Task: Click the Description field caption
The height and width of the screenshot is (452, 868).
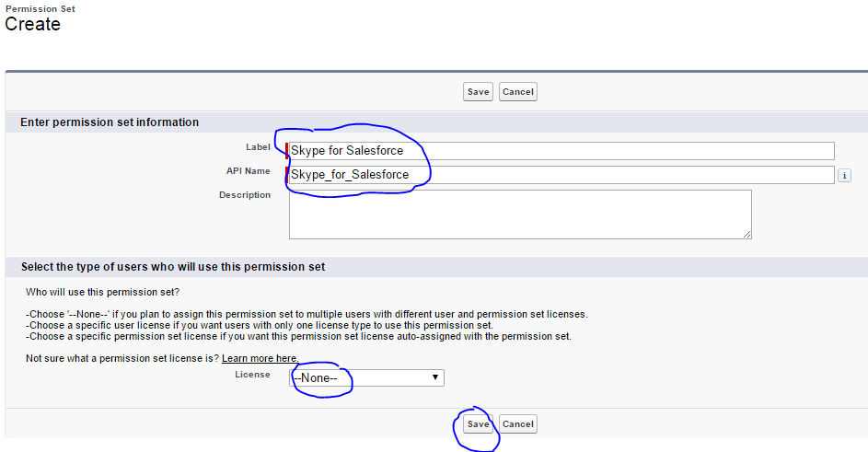Action: (245, 195)
